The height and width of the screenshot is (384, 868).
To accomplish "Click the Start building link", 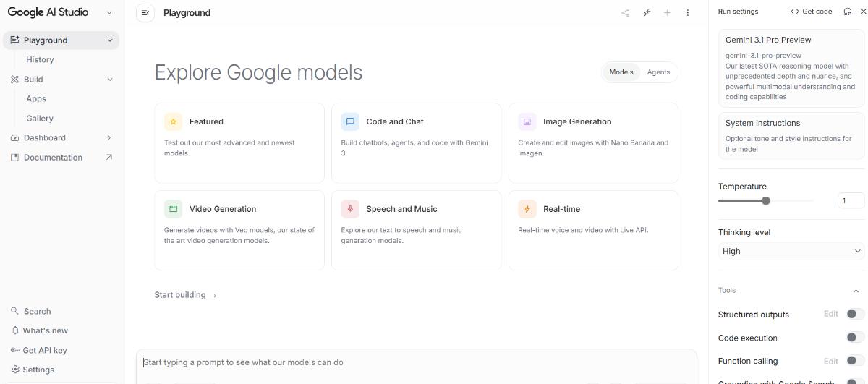I will point(185,295).
